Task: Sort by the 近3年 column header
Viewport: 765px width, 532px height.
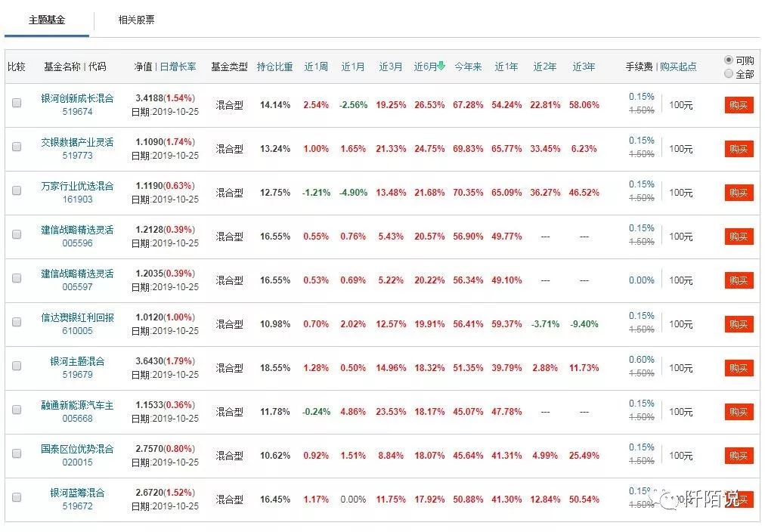Action: [584, 66]
